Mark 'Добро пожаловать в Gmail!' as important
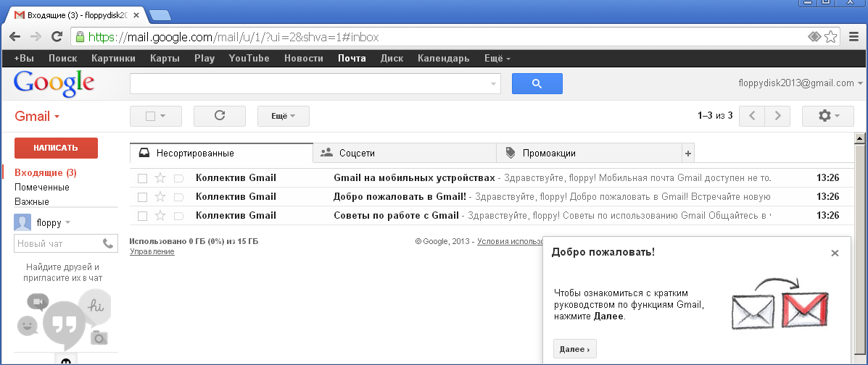This screenshot has width=868, height=365. pyautogui.click(x=179, y=197)
